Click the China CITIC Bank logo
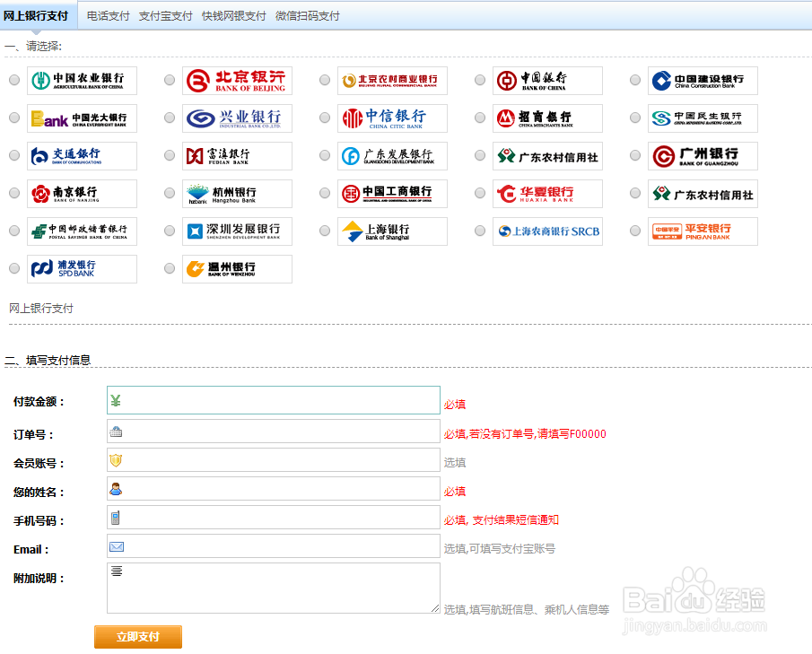Viewport: 812px width, 654px height. coord(392,118)
